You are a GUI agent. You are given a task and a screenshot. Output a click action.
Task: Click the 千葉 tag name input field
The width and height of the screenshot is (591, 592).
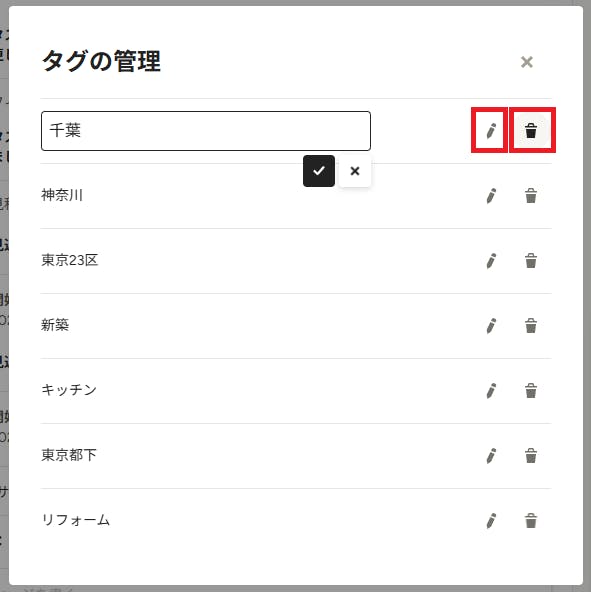click(x=206, y=131)
